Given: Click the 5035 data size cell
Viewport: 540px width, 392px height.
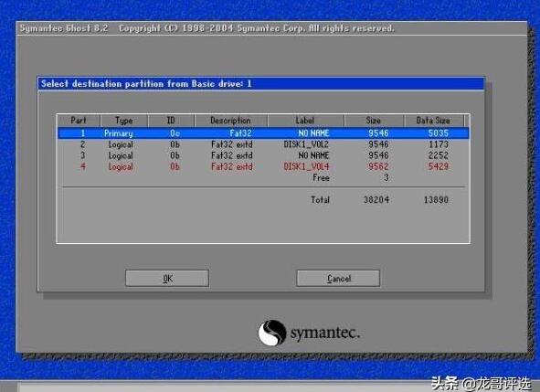Looking at the screenshot, I should [x=439, y=133].
